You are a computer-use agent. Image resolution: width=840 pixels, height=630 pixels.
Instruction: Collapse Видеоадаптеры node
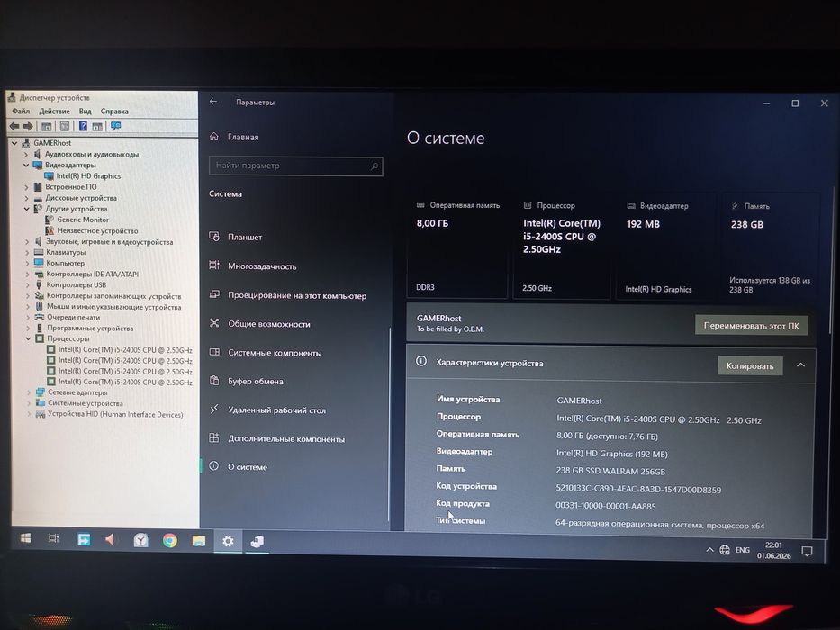tap(26, 165)
